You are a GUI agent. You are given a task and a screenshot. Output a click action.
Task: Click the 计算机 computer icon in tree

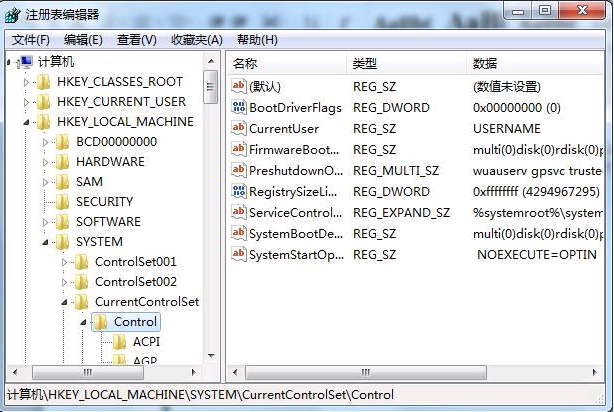tap(25, 62)
